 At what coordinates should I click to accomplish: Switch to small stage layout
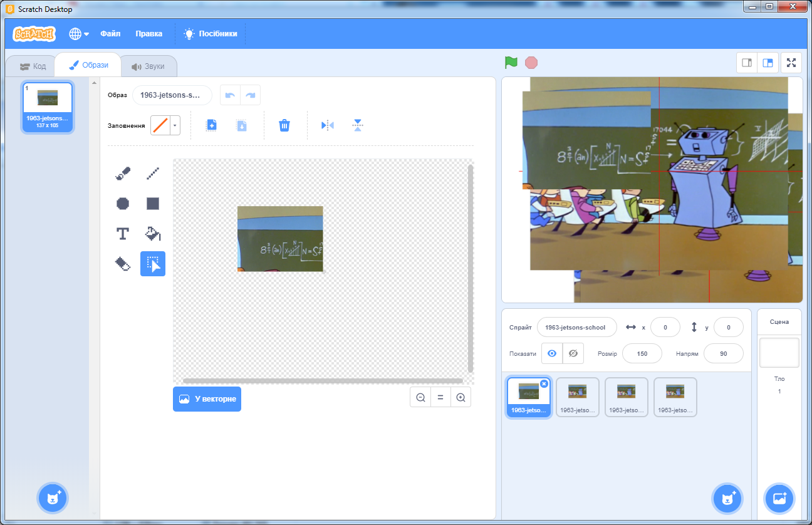747,63
